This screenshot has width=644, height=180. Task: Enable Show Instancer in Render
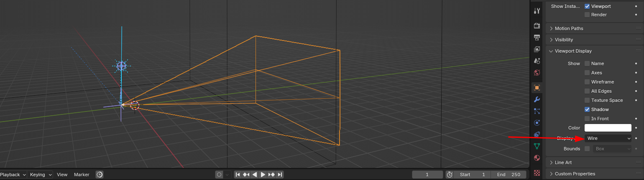coord(587,15)
